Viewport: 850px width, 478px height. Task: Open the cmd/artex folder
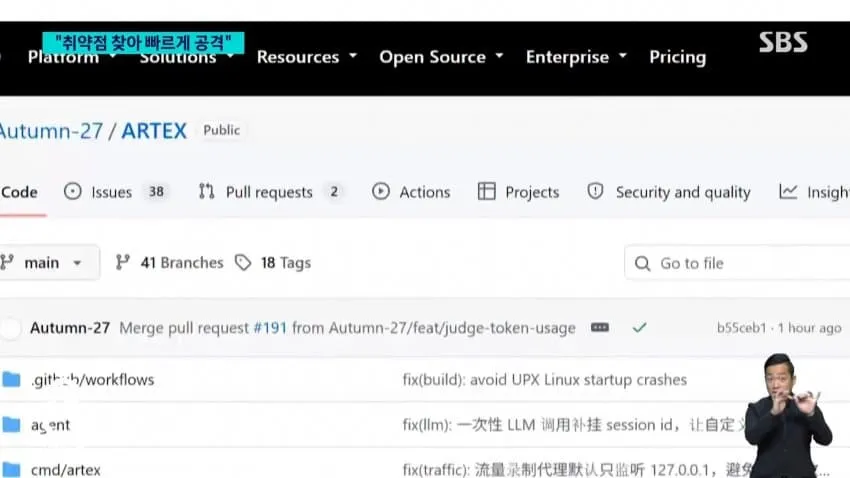point(66,469)
